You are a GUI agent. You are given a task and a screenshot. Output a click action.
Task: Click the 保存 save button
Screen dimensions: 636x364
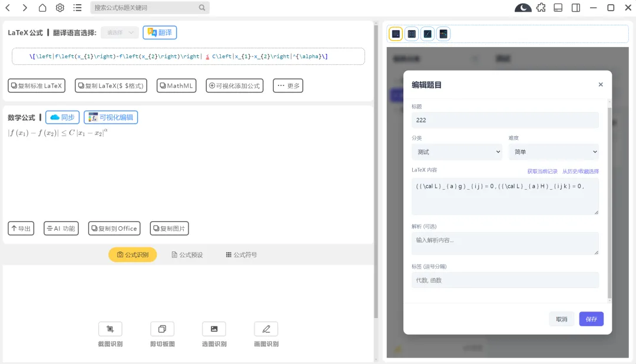591,319
